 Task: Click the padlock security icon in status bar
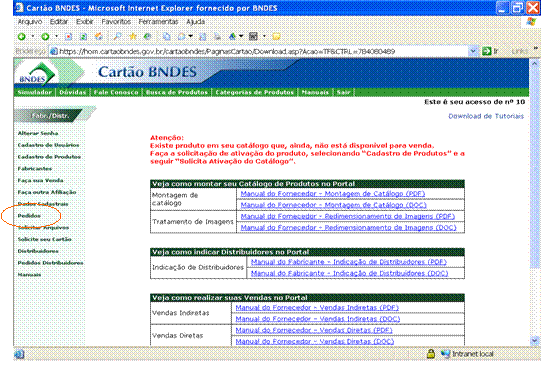[431, 354]
